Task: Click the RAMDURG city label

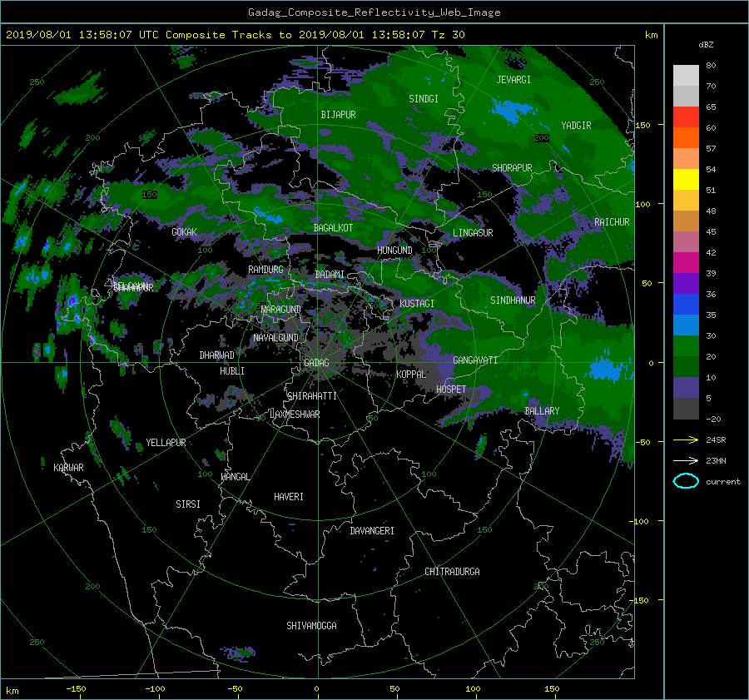Action: tap(265, 270)
